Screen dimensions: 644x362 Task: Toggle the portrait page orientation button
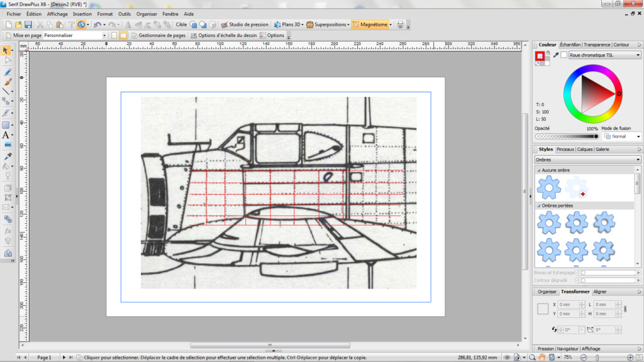coord(114,35)
